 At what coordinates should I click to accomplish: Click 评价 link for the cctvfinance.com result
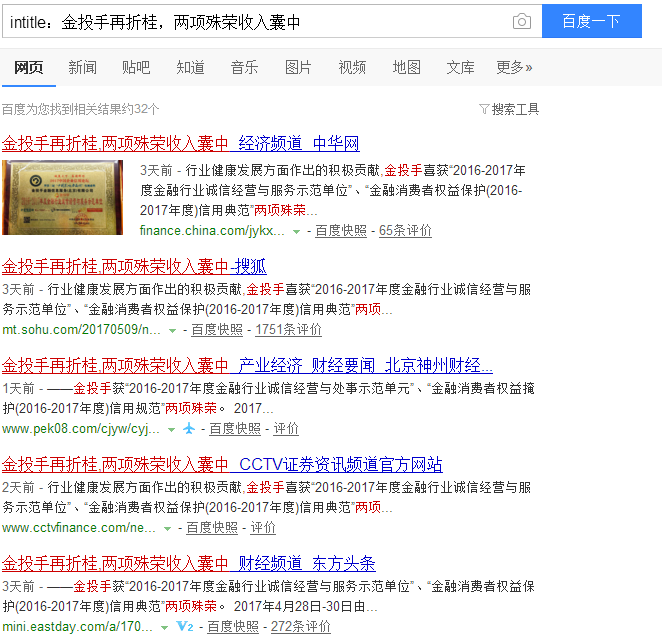pos(263,527)
